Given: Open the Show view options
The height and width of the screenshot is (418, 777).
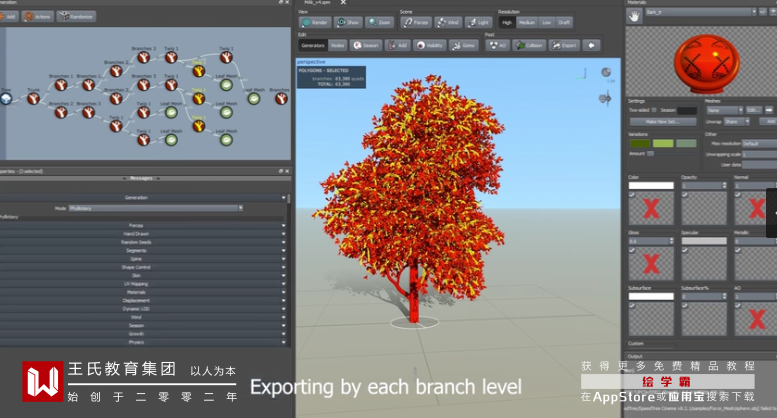Looking at the screenshot, I should click(348, 22).
